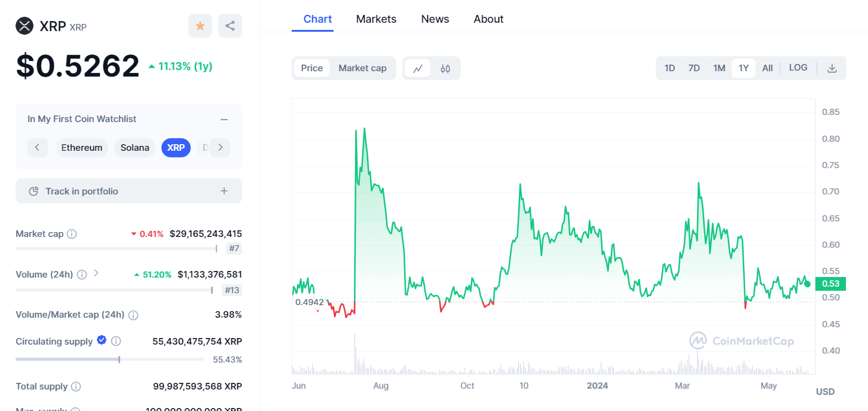
Task: Set chart range to 1Y
Action: coord(744,68)
